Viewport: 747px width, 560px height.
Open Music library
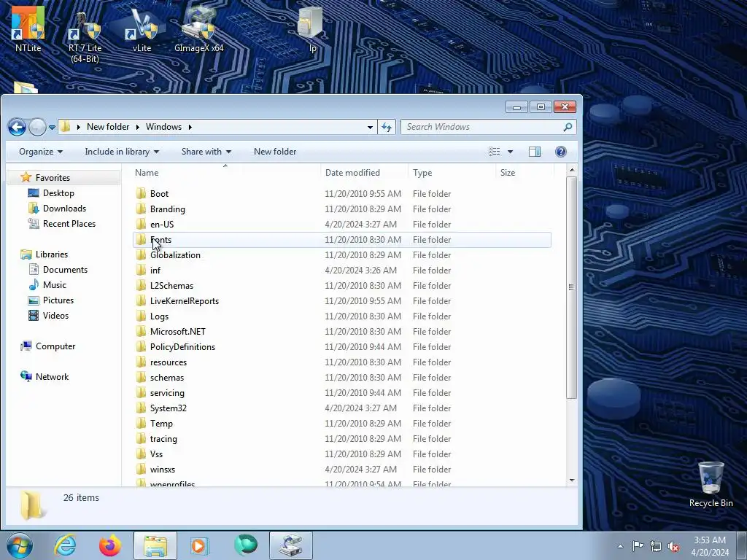54,285
